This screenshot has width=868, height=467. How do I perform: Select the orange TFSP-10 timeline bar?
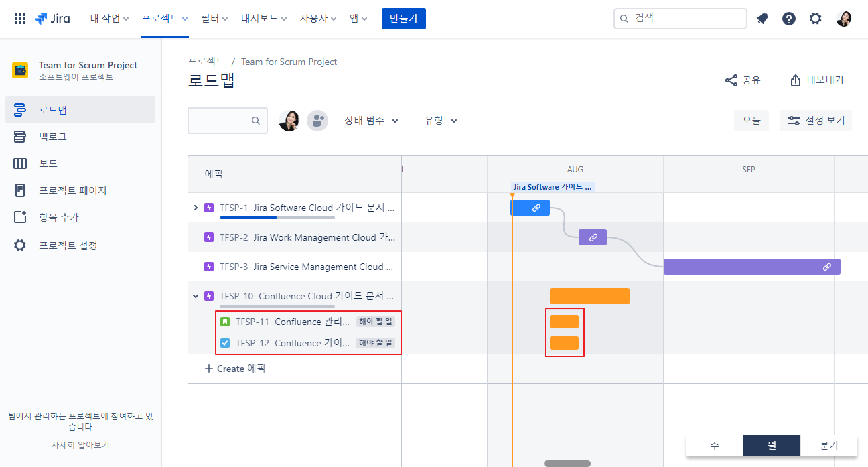click(x=589, y=296)
